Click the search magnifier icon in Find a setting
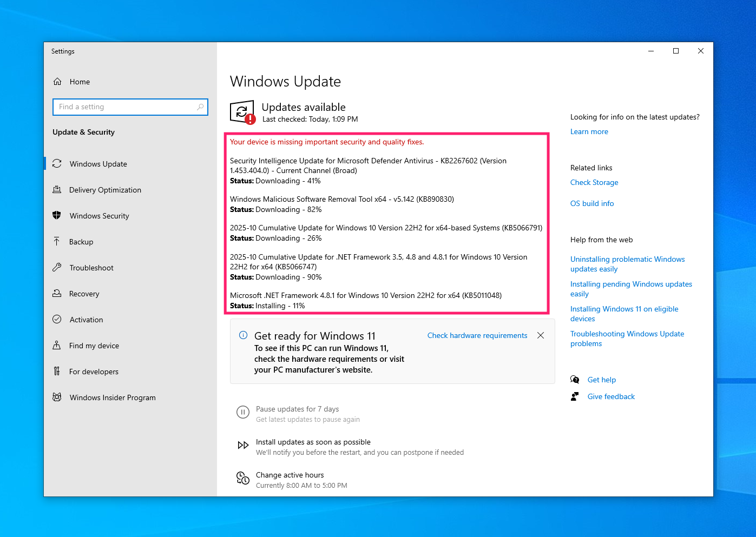 200,107
